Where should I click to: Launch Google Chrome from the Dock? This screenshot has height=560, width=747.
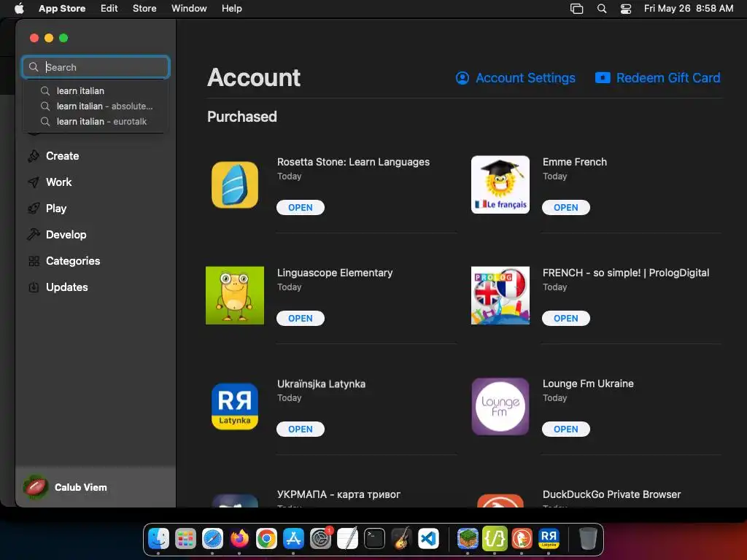click(266, 539)
